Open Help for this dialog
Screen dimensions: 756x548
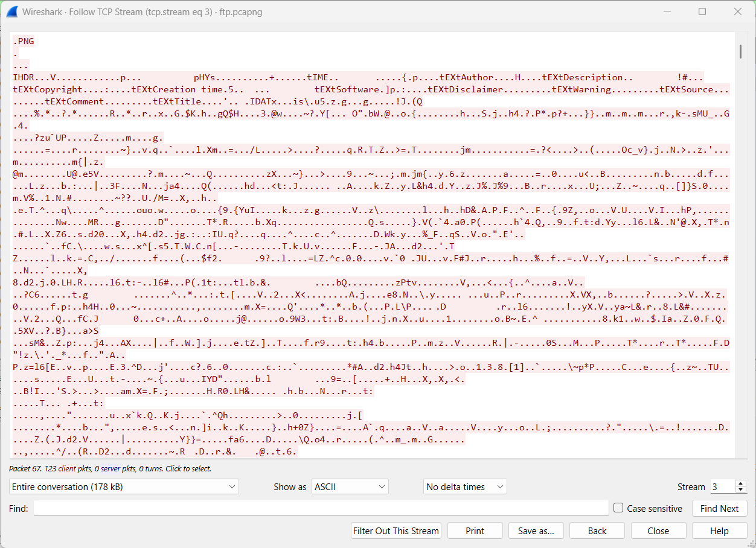(x=719, y=531)
